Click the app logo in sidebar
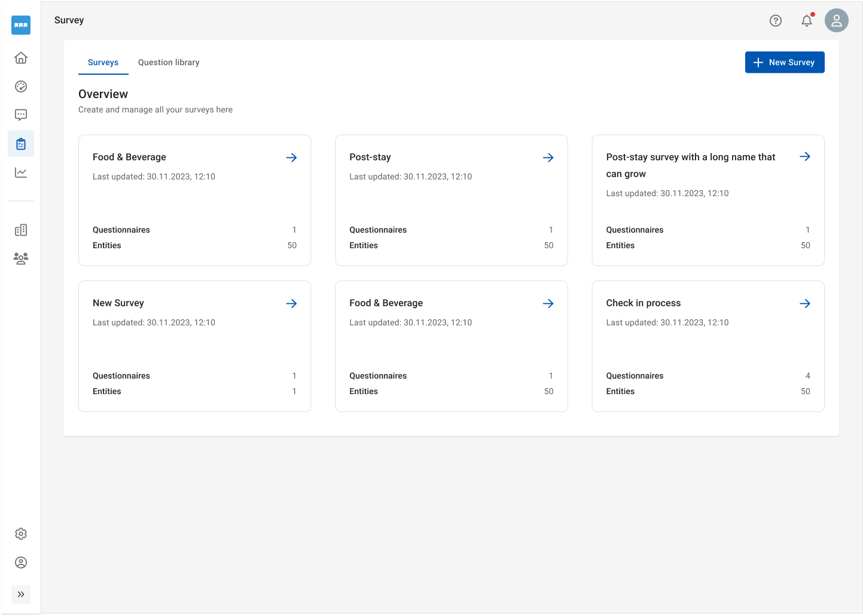This screenshot has height=616, width=863. pos(21,25)
